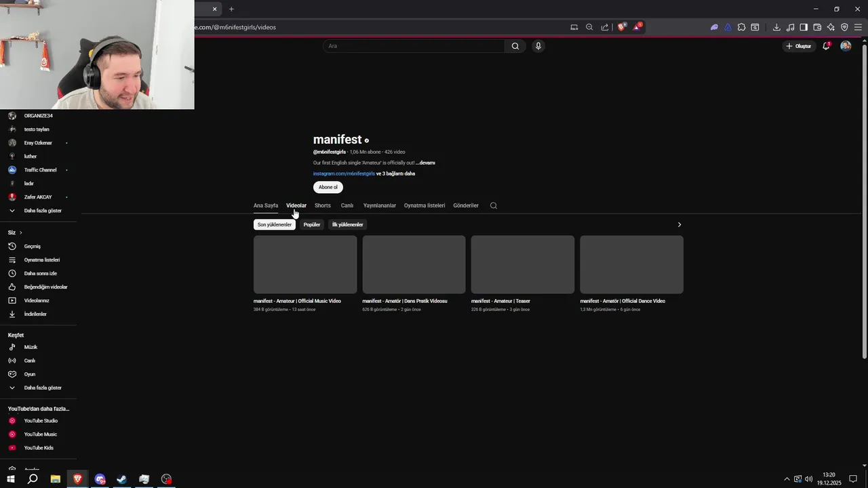This screenshot has height=488, width=868.
Task: Open ORGANIZE34 subscription
Action: click(39, 116)
